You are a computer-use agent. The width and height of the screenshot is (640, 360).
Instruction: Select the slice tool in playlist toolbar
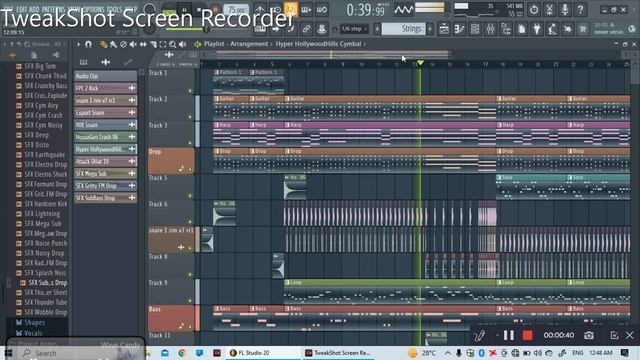(153, 44)
